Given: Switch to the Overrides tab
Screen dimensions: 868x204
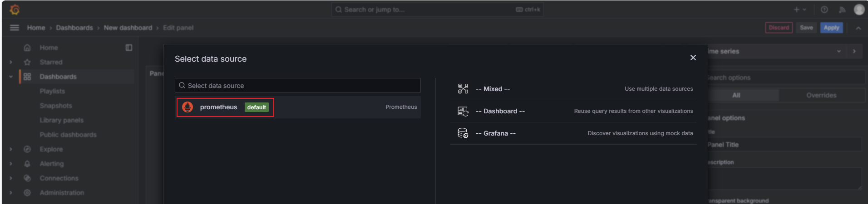Looking at the screenshot, I should [x=821, y=95].
